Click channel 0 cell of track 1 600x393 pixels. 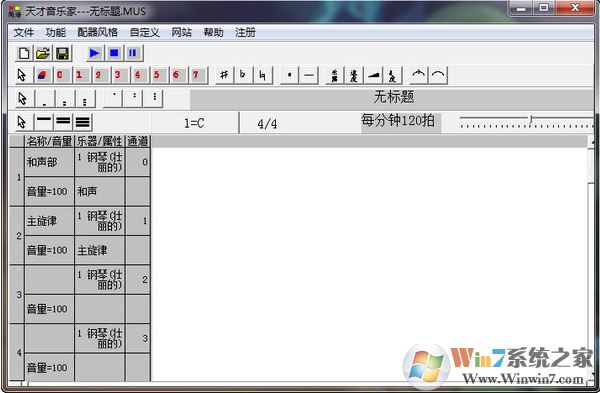point(138,162)
